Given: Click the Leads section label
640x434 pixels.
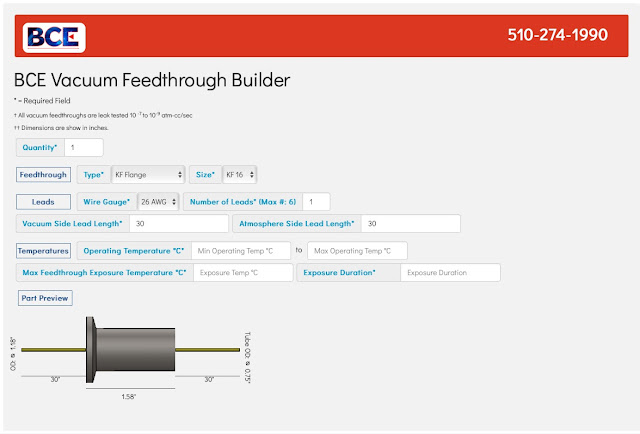Looking at the screenshot, I should [43, 202].
